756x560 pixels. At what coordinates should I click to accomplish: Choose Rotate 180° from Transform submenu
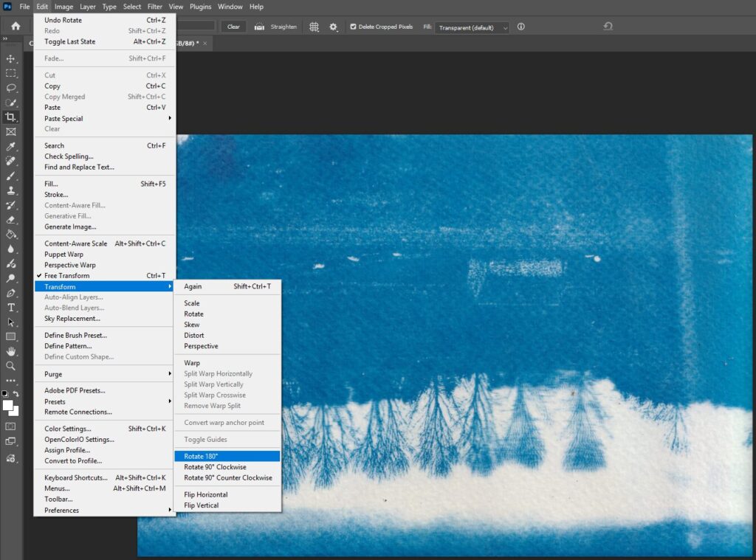(201, 456)
